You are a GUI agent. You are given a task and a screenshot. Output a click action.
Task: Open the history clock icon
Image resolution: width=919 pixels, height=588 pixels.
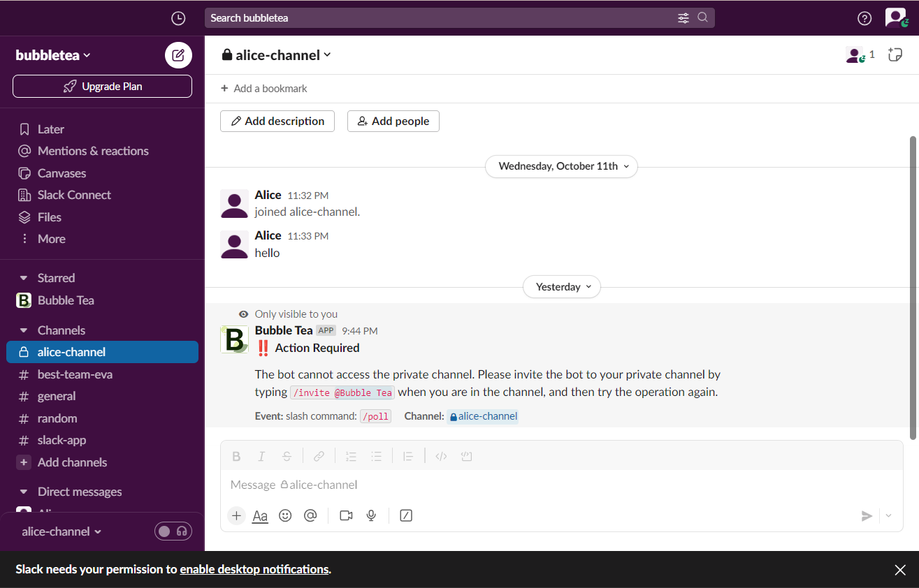point(178,18)
